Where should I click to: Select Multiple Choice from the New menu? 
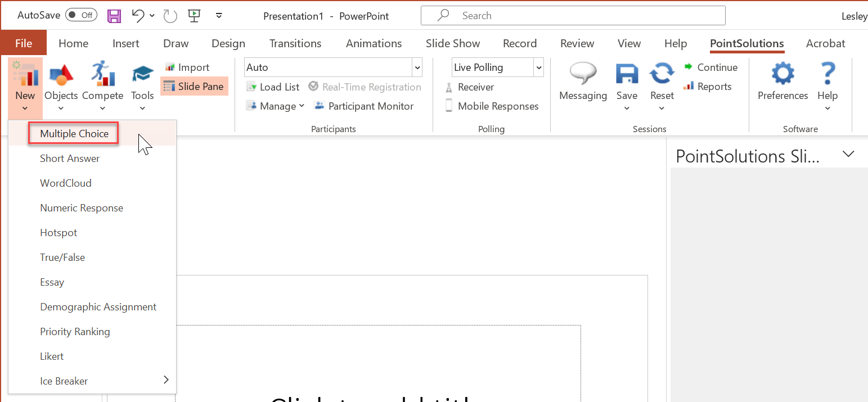[73, 133]
